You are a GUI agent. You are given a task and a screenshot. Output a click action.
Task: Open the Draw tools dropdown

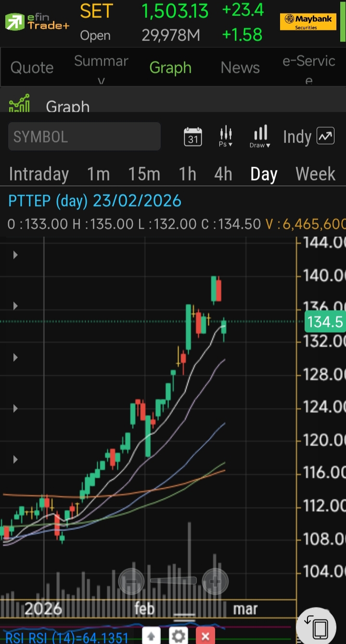click(260, 137)
